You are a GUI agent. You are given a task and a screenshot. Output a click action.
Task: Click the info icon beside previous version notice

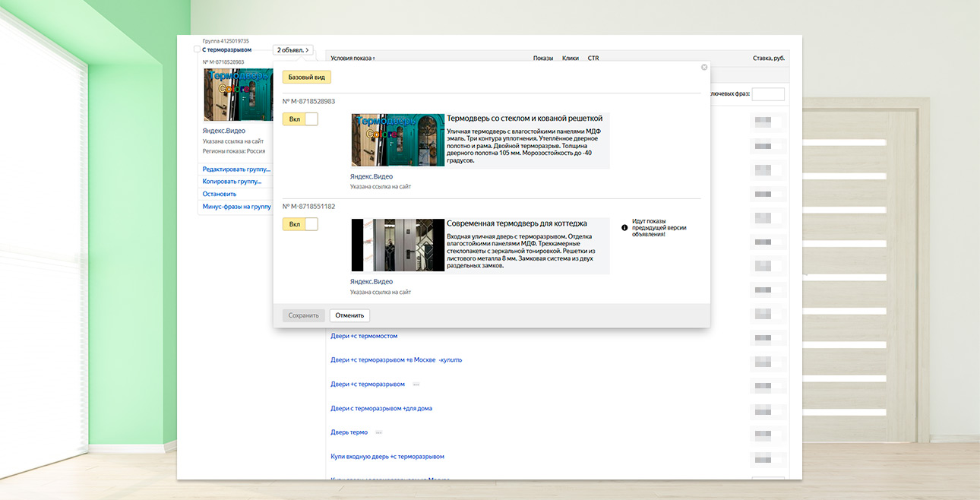click(x=624, y=228)
